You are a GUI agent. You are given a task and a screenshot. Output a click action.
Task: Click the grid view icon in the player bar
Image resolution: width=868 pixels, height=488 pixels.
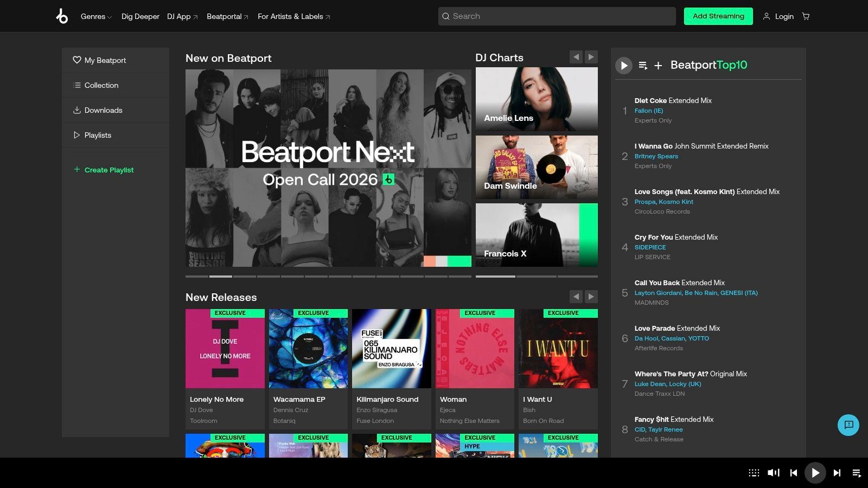(x=754, y=472)
